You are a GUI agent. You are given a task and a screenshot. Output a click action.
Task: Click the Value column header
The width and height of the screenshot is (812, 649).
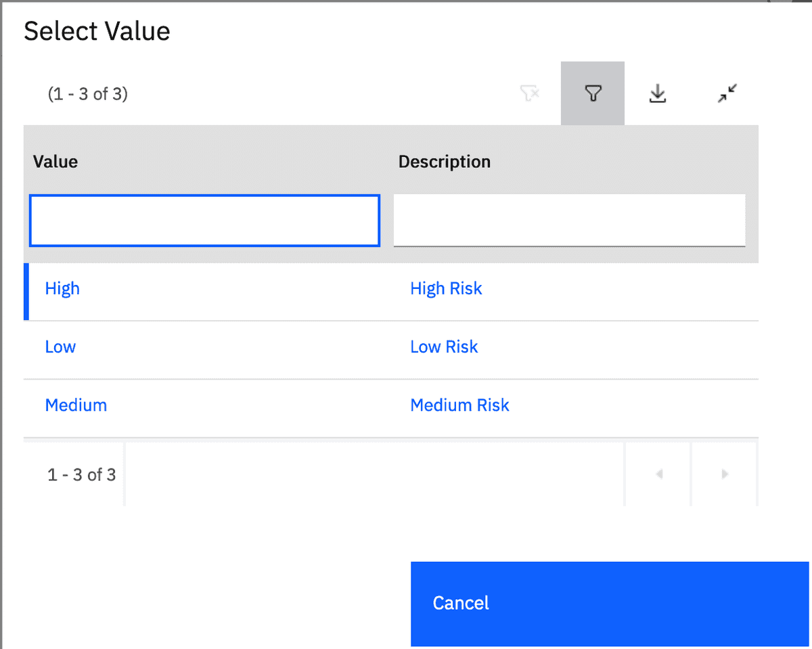[x=55, y=162]
